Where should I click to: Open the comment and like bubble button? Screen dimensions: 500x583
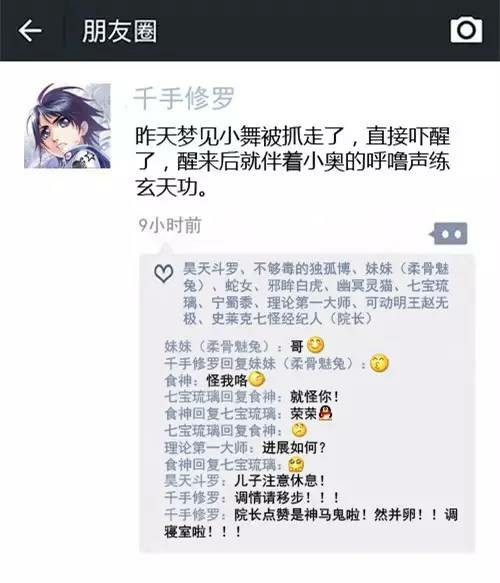pyautogui.click(x=449, y=234)
